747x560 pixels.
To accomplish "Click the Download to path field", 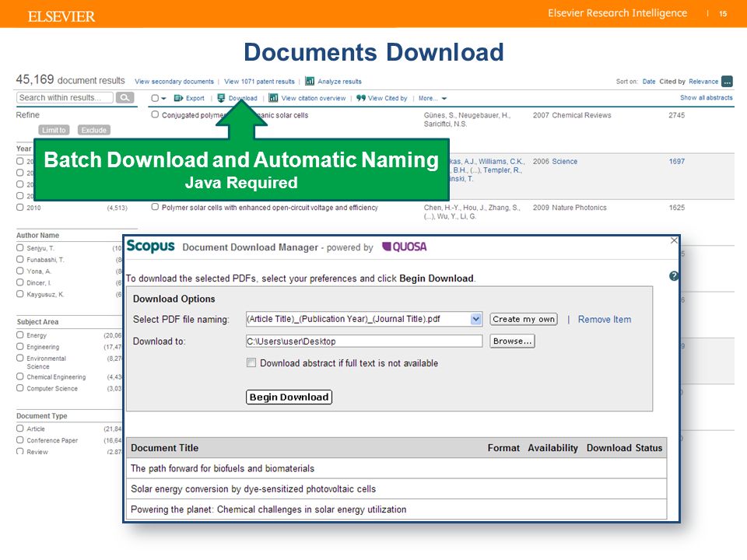I will [364, 341].
